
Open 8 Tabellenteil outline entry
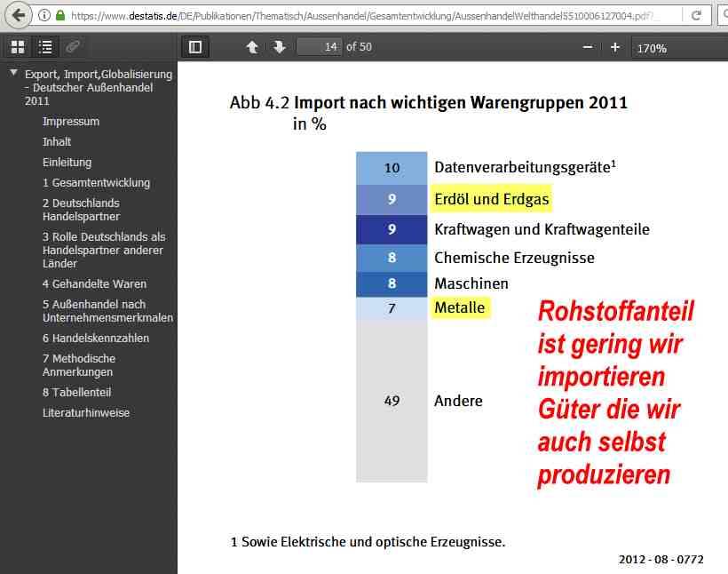pos(76,393)
